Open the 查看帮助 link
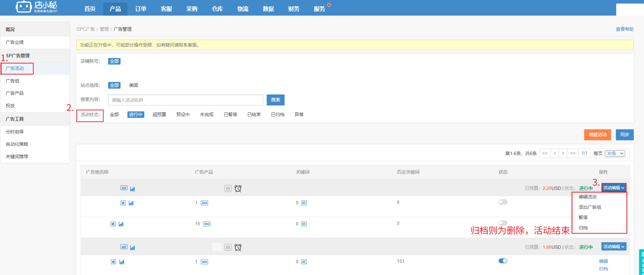This screenshot has height=275, width=644. (624, 29)
